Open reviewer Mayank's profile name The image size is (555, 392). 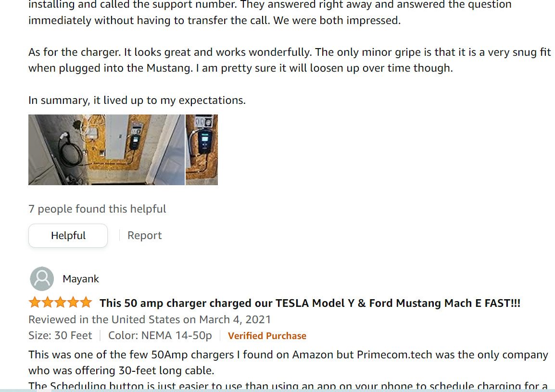point(81,279)
